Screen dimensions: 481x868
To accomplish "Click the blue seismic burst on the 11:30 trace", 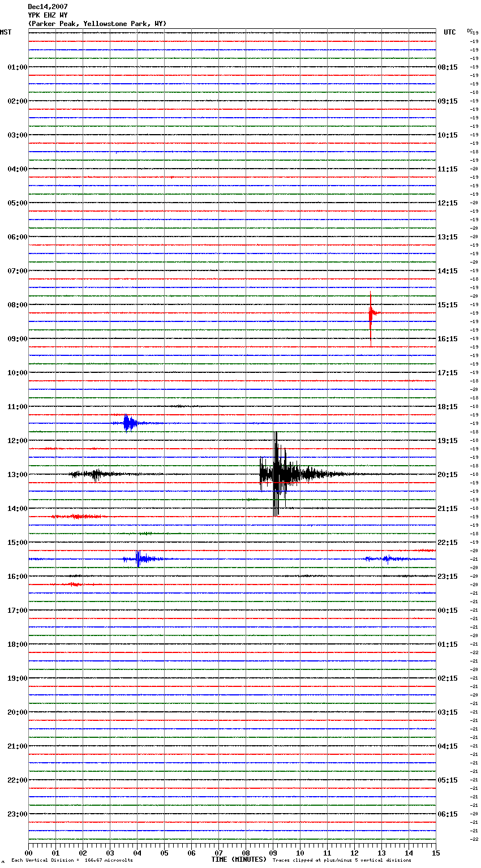I will (130, 423).
